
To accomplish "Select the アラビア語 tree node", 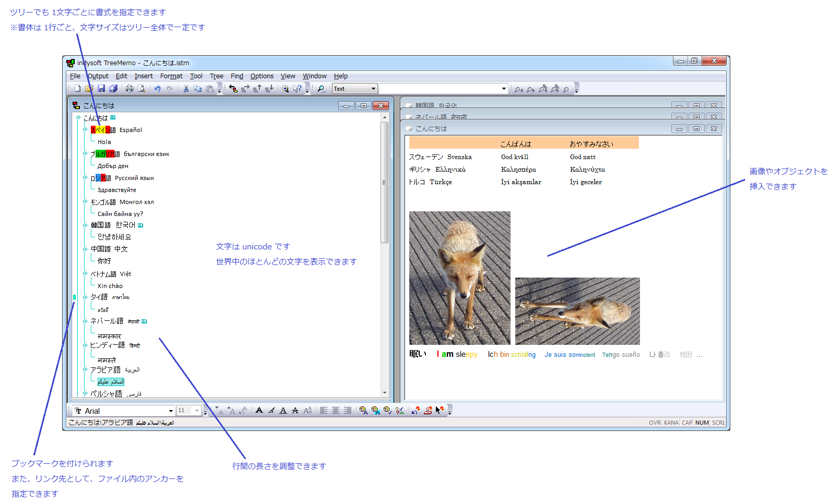I will (115, 369).
